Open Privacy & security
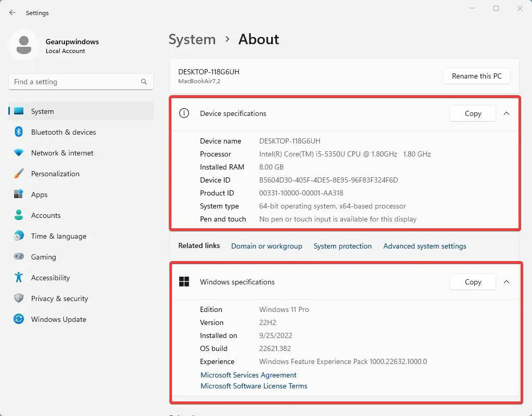The width and height of the screenshot is (532, 416). pos(81,298)
